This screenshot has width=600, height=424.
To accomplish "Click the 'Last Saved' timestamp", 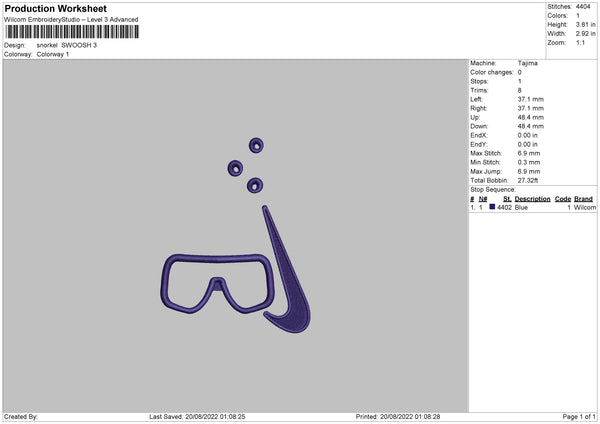I will 197,417.
